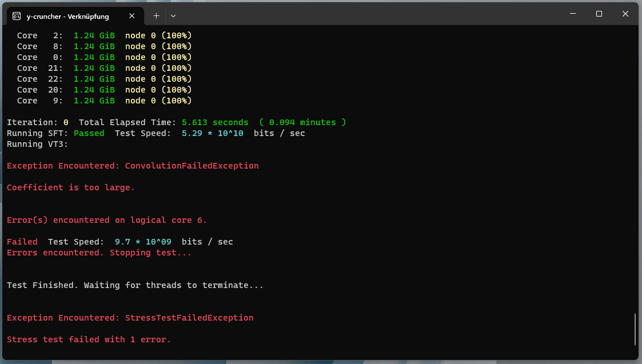
Task: Expand the terminal profiles dropdown chevron
Action: click(x=173, y=16)
